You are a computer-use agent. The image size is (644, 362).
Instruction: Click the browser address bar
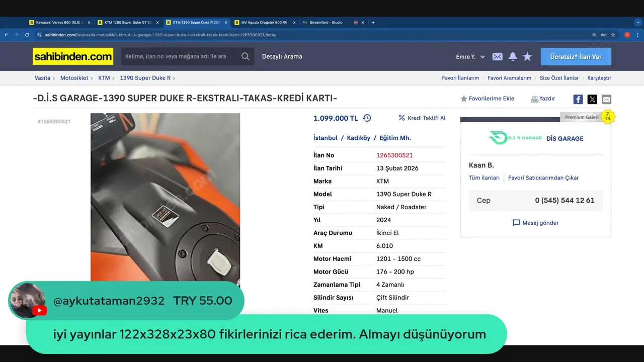coord(312,35)
